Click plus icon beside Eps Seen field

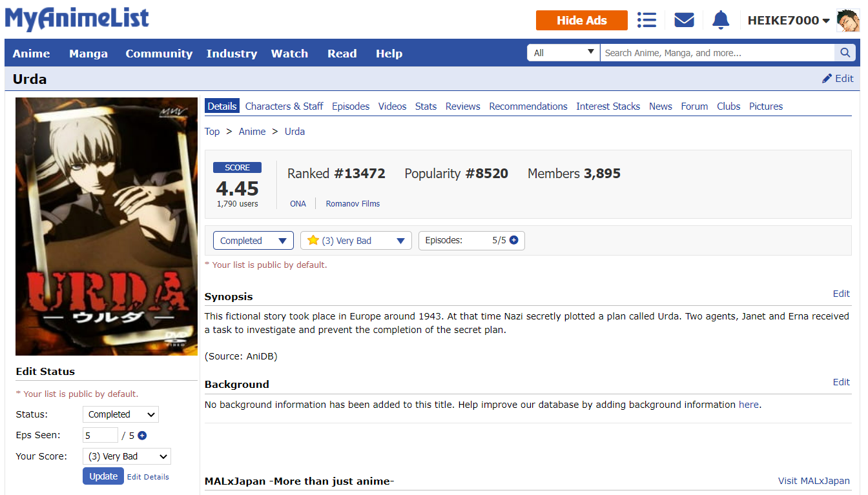(142, 436)
